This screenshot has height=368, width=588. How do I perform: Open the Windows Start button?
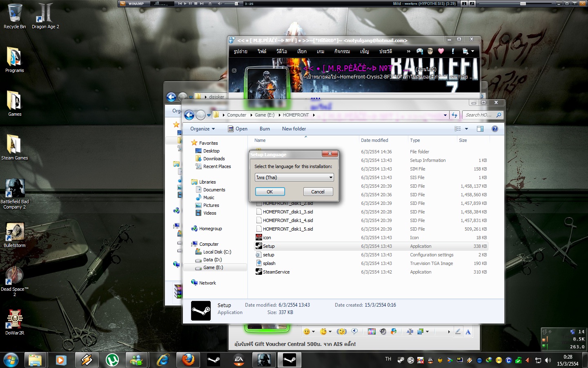[11, 360]
